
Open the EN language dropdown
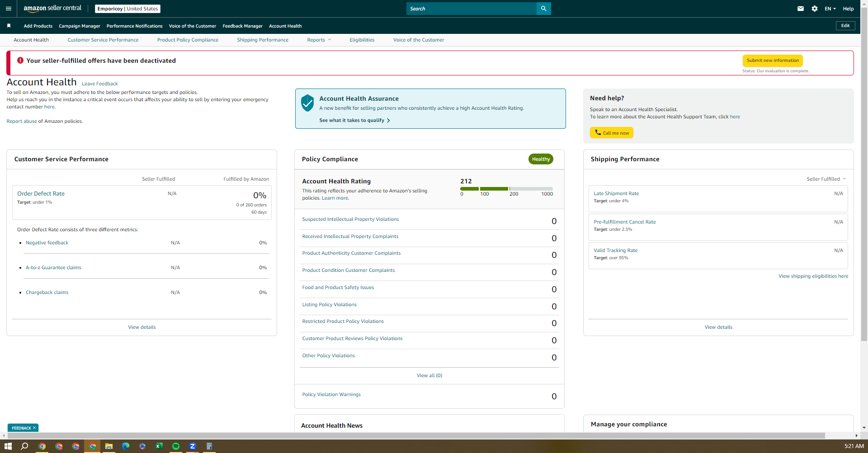(830, 9)
